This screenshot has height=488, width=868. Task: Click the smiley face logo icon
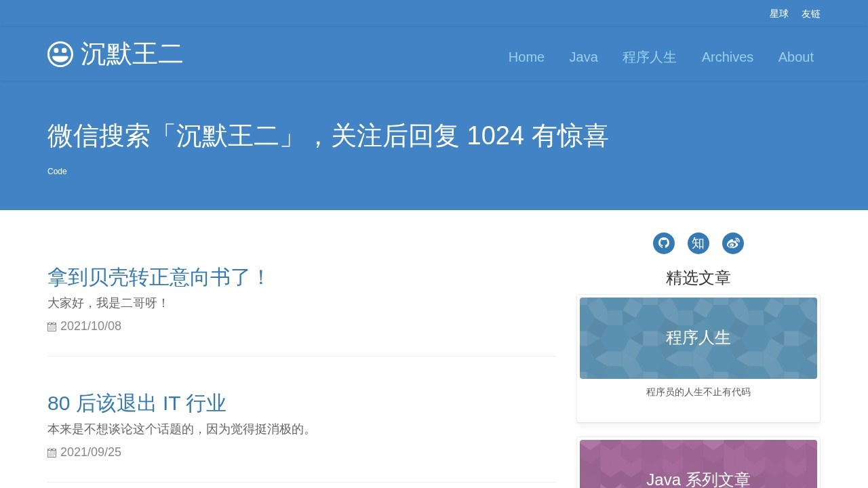[60, 54]
